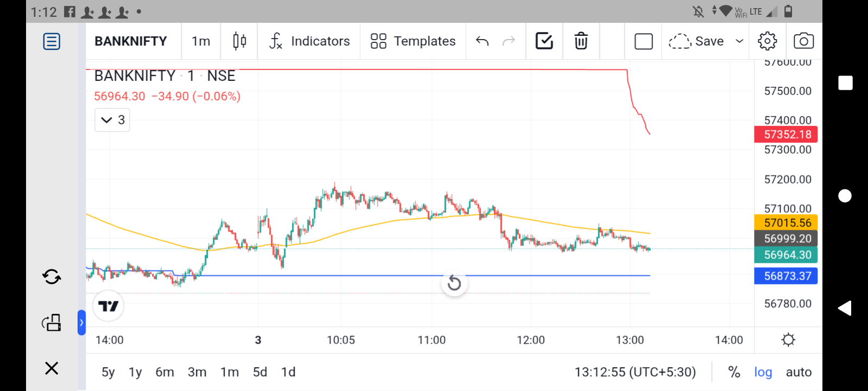Screen dimensions: 868x391
Task: Take a chart snapshot with camera icon
Action: (x=803, y=41)
